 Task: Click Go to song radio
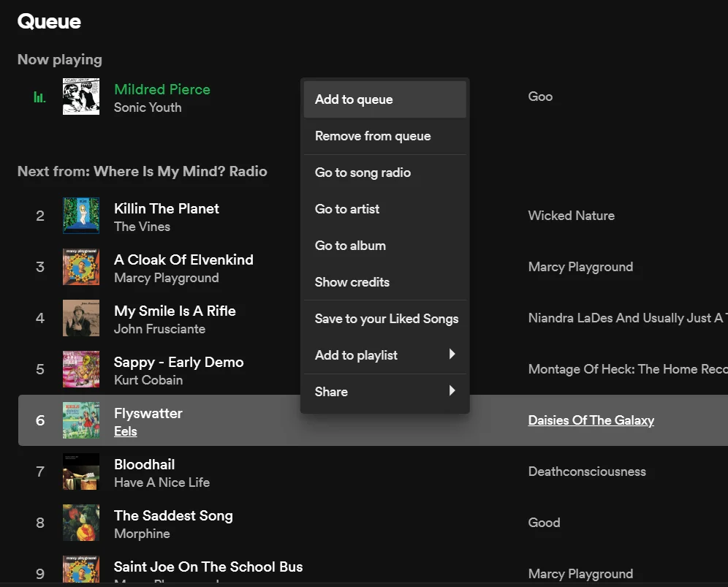(385, 173)
